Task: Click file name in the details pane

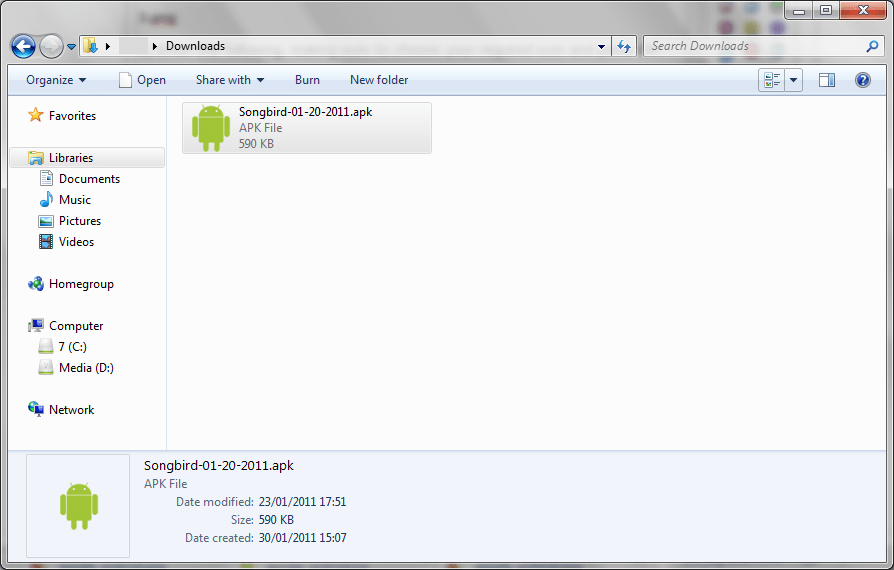Action: tap(218, 466)
